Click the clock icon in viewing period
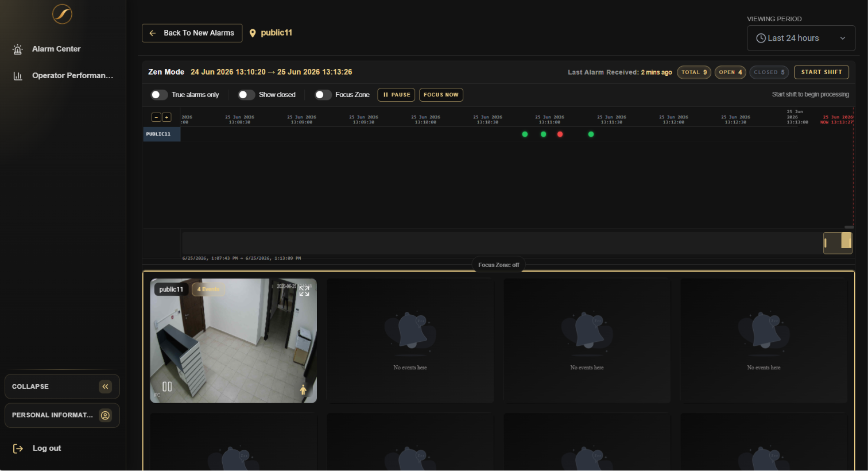Viewport: 868px width, 471px height. (x=761, y=38)
